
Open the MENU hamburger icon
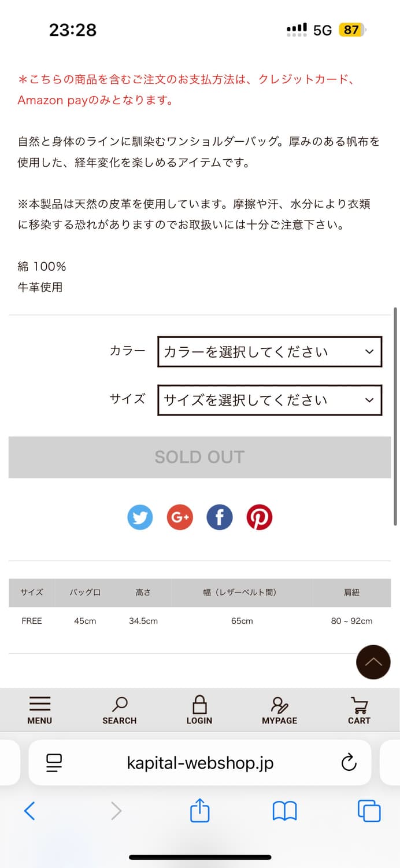pyautogui.click(x=39, y=711)
